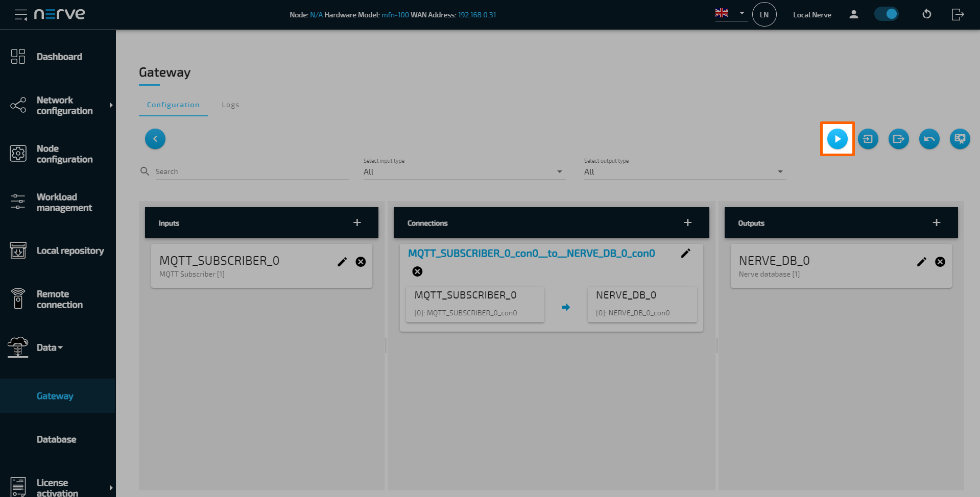Expand the Data section in the sidebar
980x497 pixels.
(49, 347)
